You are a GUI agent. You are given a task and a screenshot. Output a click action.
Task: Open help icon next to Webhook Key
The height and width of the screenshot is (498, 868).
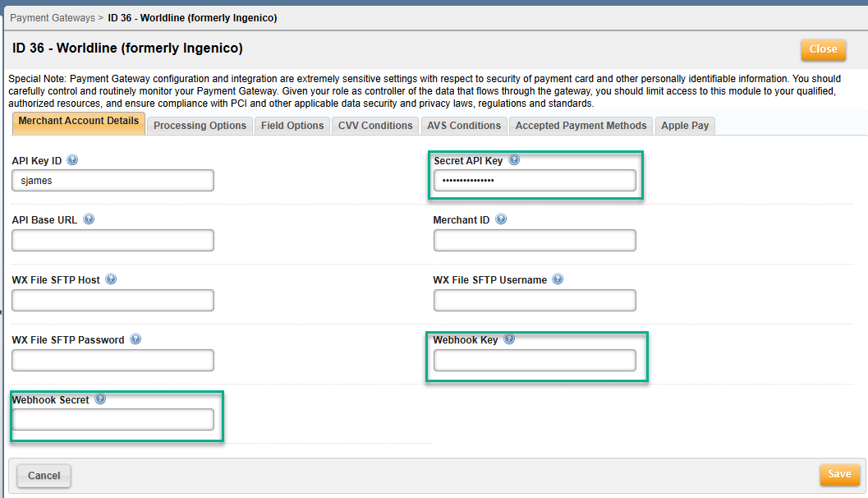pyautogui.click(x=509, y=339)
